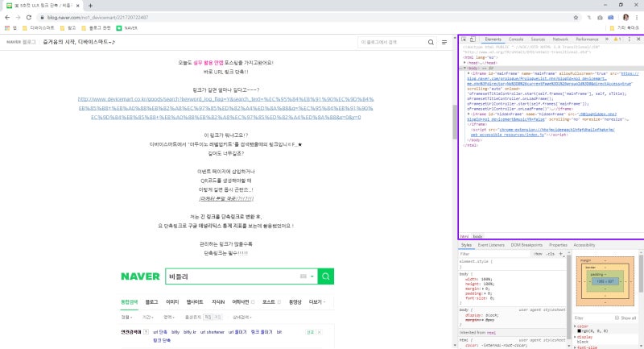Open the Chrome profile avatar
Viewport: 644px width, 349px height.
[625, 17]
